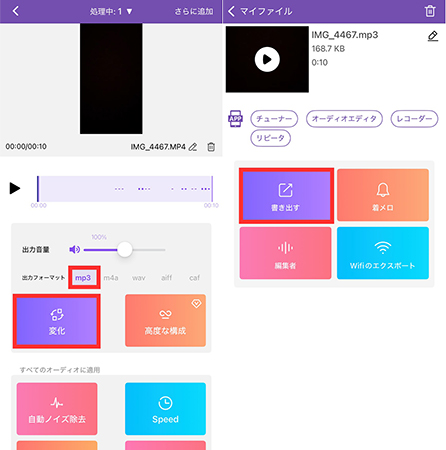Screen dimensions: 446x450
Task: Tap the 着メロ ringtone tile
Action: (x=383, y=195)
